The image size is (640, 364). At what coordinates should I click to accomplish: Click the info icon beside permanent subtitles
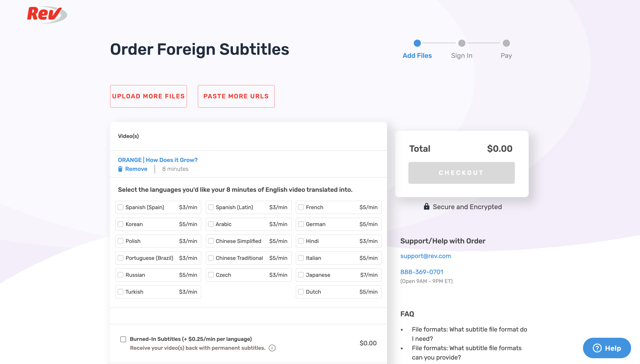pyautogui.click(x=272, y=348)
